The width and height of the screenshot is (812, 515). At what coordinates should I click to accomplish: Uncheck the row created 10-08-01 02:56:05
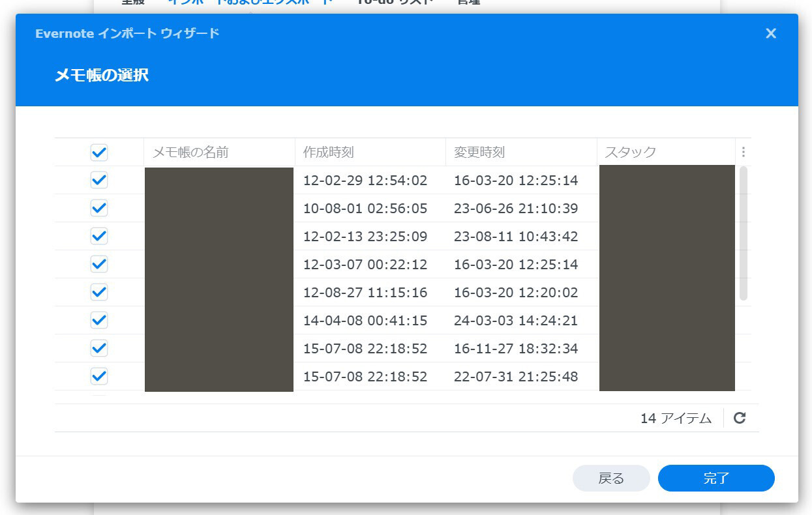click(99, 208)
